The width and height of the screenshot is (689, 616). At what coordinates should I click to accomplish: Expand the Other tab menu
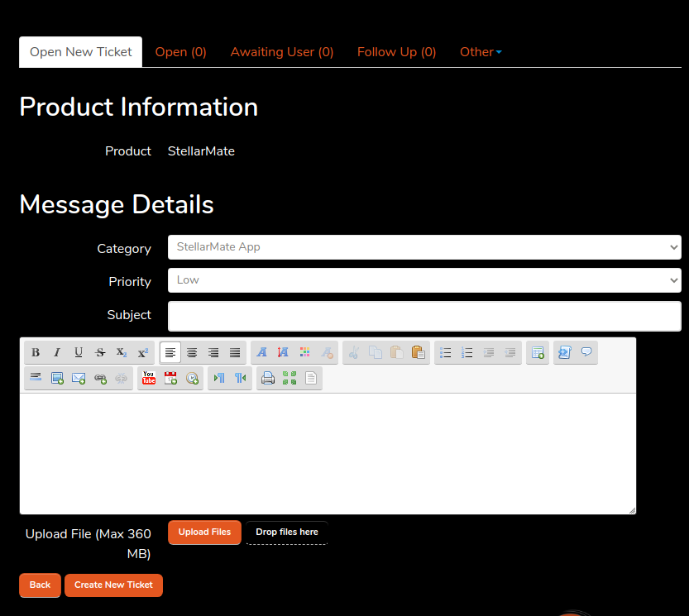coord(481,52)
